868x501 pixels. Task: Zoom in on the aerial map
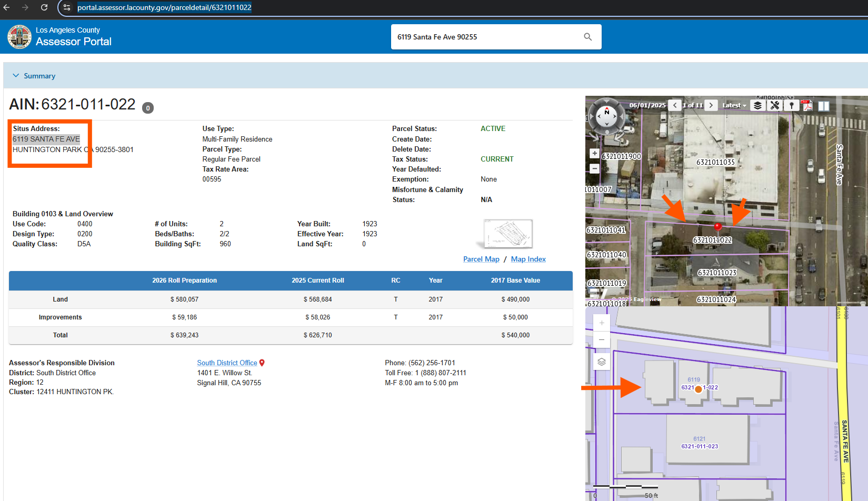point(594,153)
